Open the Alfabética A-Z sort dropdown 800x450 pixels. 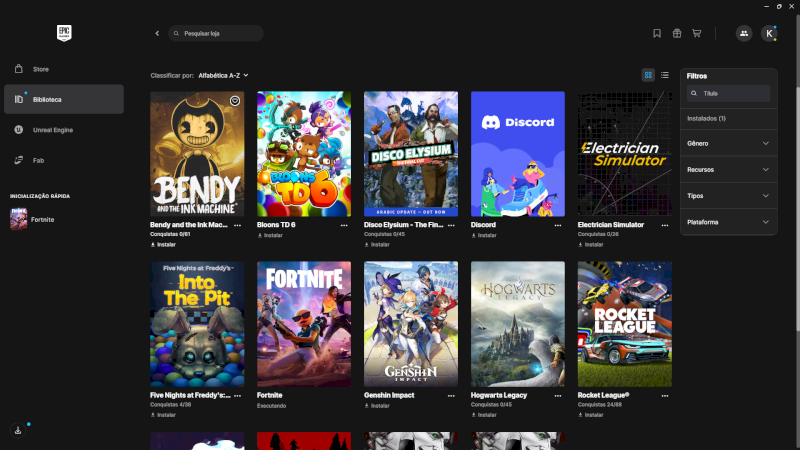[x=223, y=76]
